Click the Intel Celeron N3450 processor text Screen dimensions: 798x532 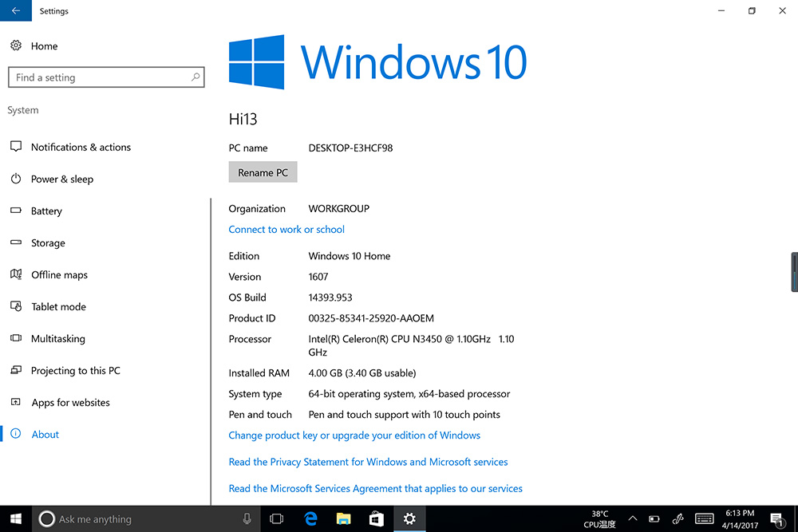click(411, 345)
